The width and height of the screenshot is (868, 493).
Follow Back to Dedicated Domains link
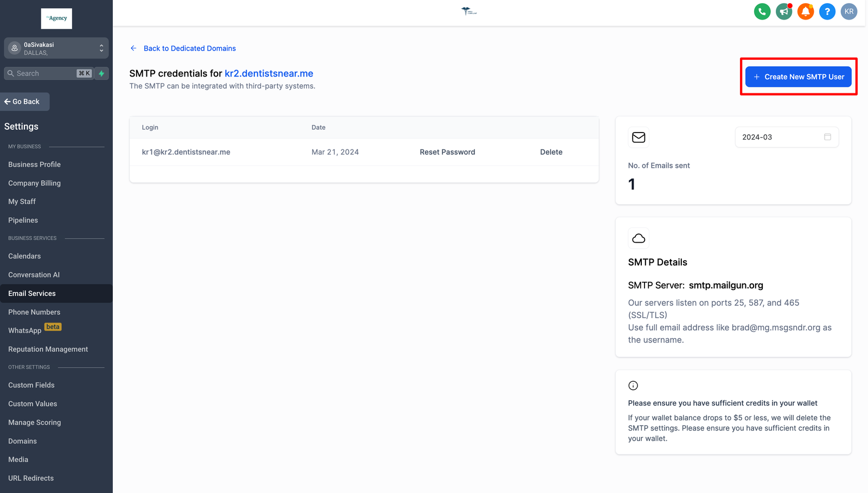[x=189, y=48]
